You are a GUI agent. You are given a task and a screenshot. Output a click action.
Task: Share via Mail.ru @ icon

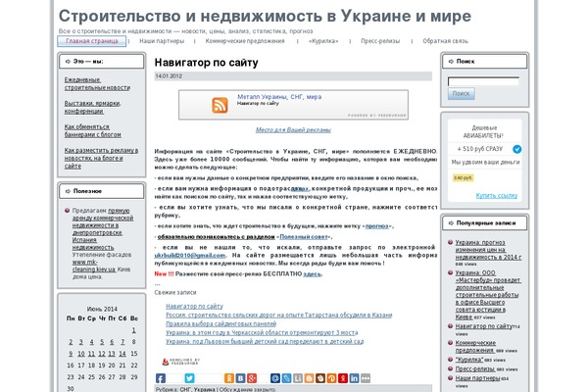(275, 378)
